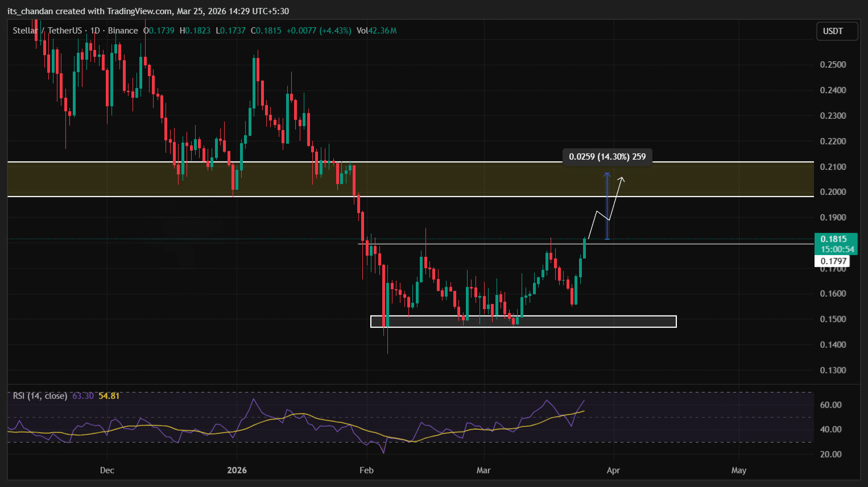
Task: Click the TetherUS part of the symbol pair
Action: pos(64,31)
